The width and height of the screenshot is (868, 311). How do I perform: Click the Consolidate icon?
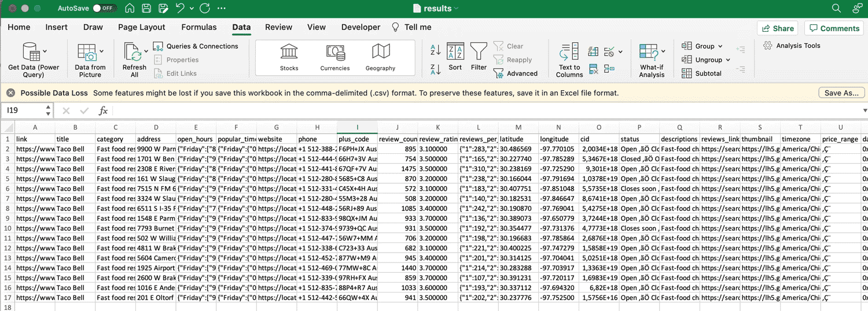coord(609,69)
